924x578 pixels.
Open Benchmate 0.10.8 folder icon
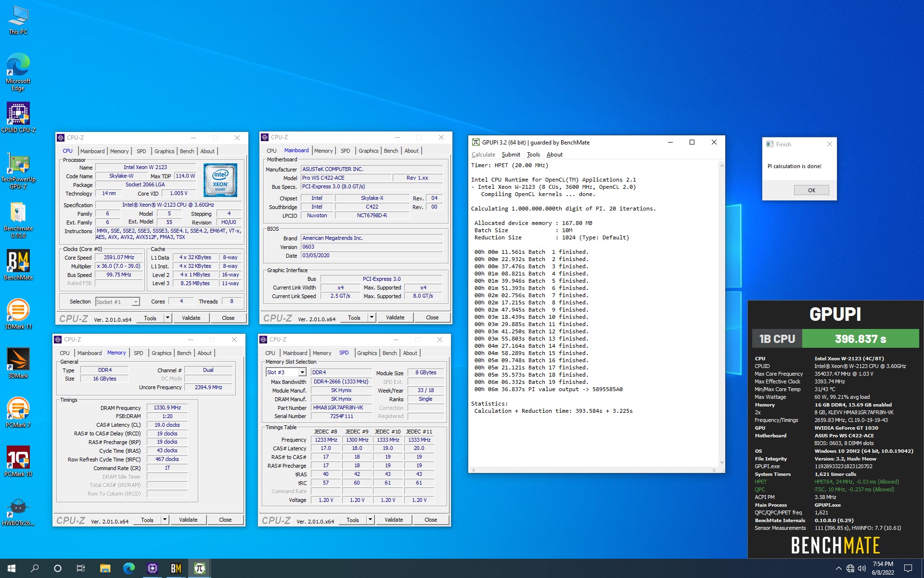coord(18,220)
